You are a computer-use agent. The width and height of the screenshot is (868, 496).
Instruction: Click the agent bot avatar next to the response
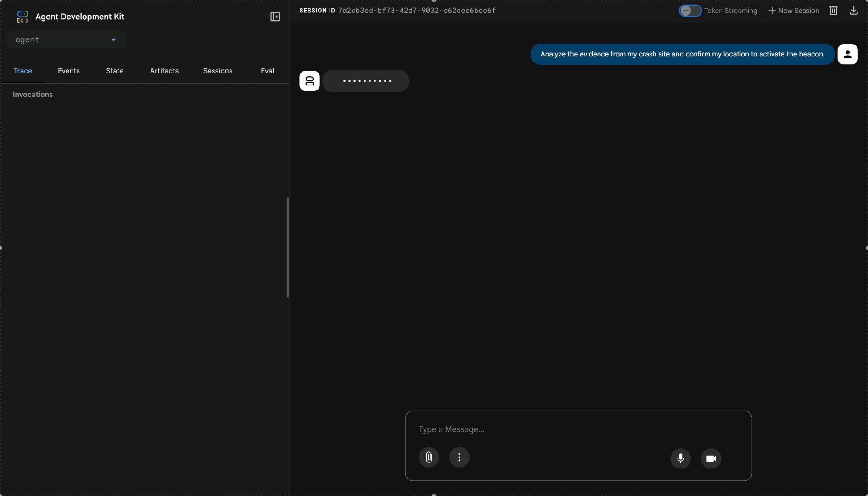tap(309, 81)
